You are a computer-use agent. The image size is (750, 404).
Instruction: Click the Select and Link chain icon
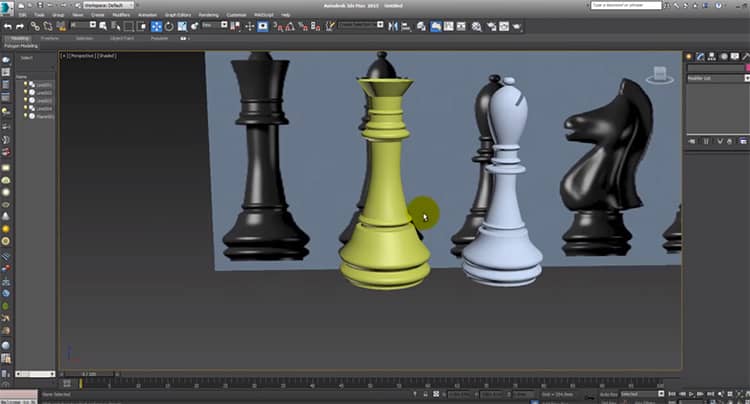34,26
